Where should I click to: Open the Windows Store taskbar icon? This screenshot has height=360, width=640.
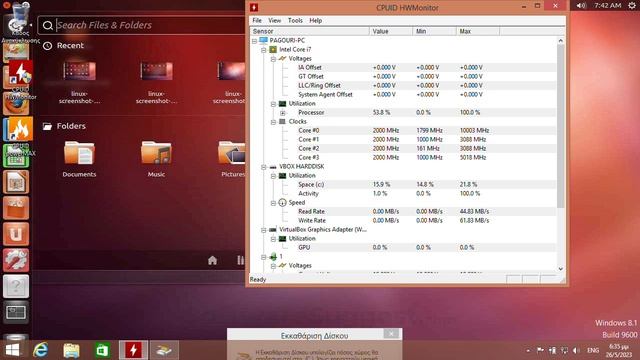click(x=102, y=350)
